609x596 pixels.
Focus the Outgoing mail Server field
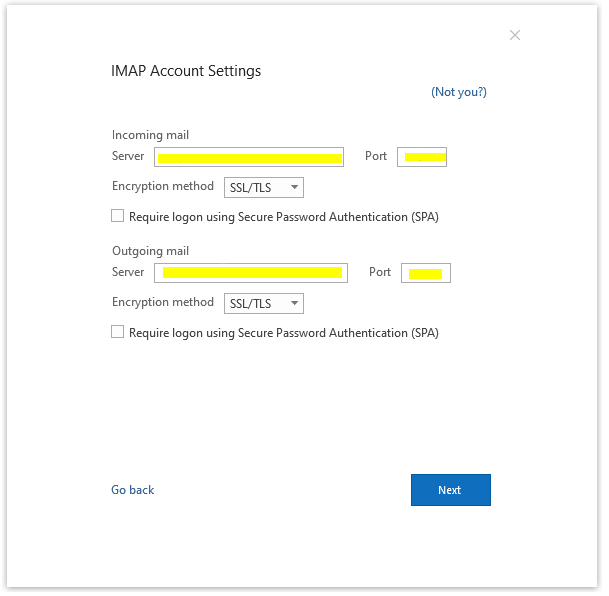tap(251, 273)
